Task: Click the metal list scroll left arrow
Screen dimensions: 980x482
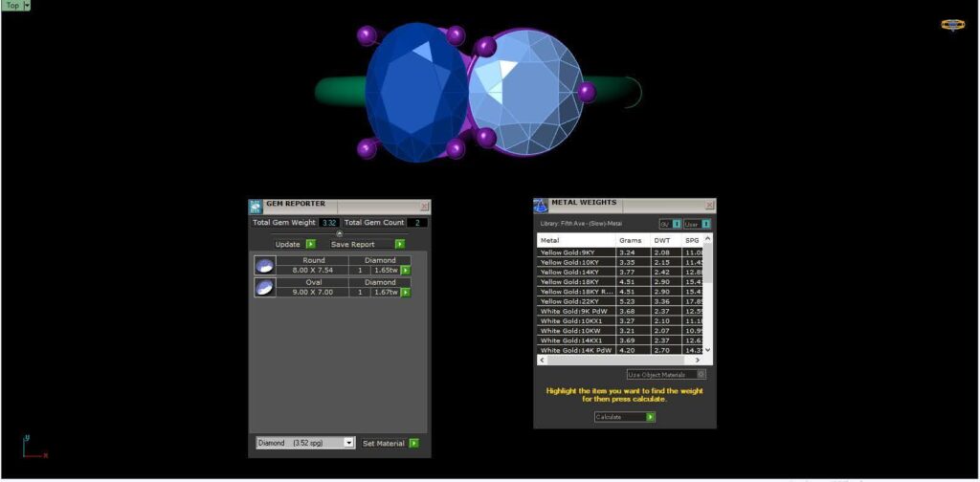Action: 542,361
